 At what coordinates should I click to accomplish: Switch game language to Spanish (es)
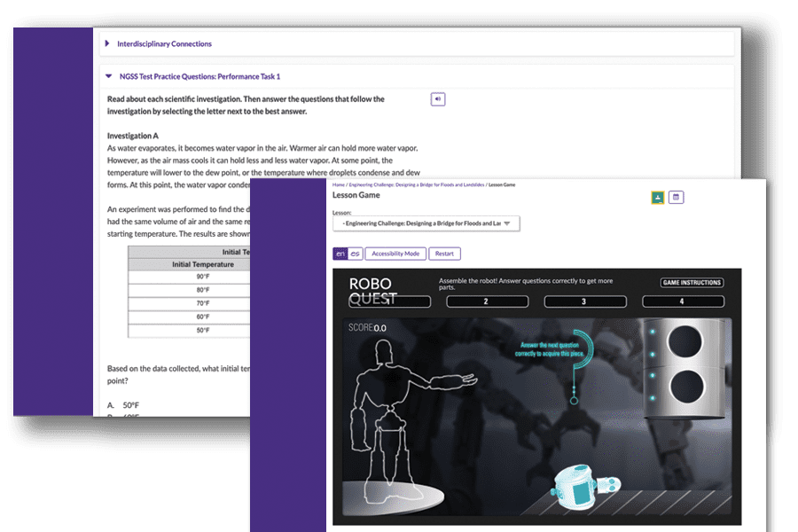tap(356, 254)
